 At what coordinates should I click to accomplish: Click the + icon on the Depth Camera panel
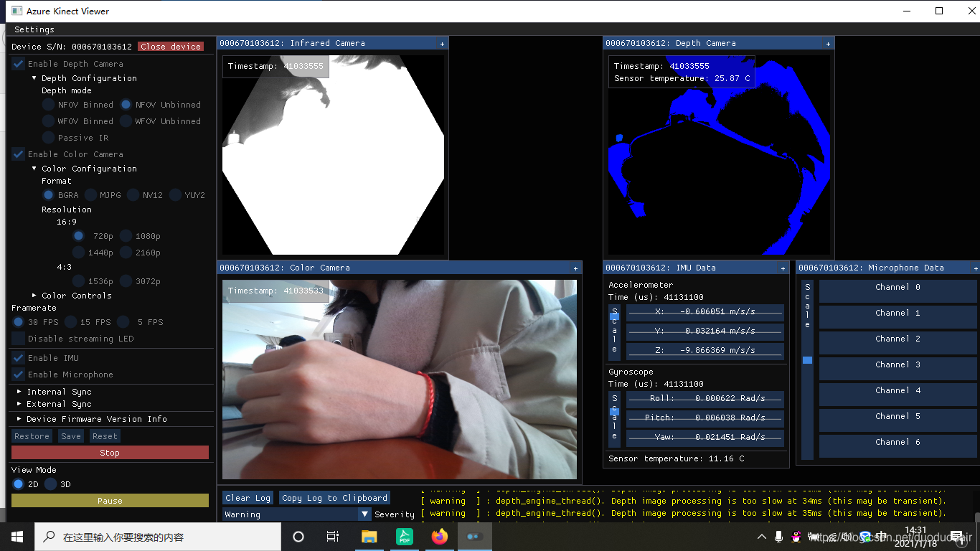(827, 43)
